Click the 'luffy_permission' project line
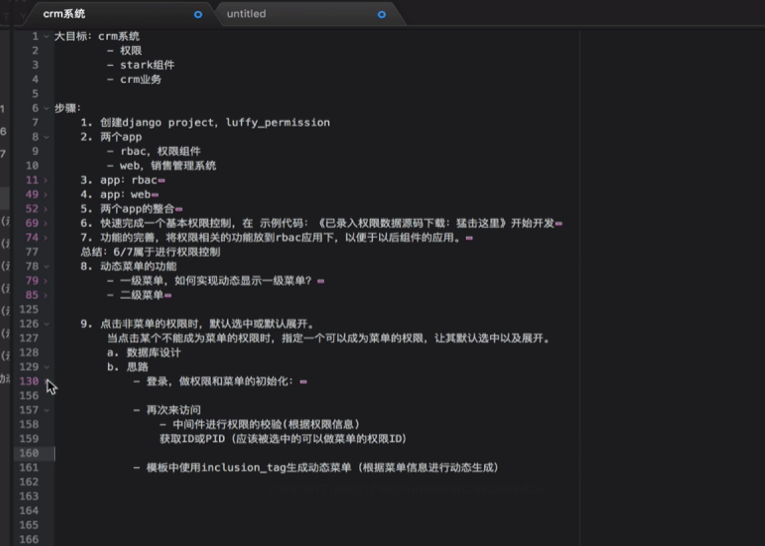The image size is (765, 546). pos(205,122)
